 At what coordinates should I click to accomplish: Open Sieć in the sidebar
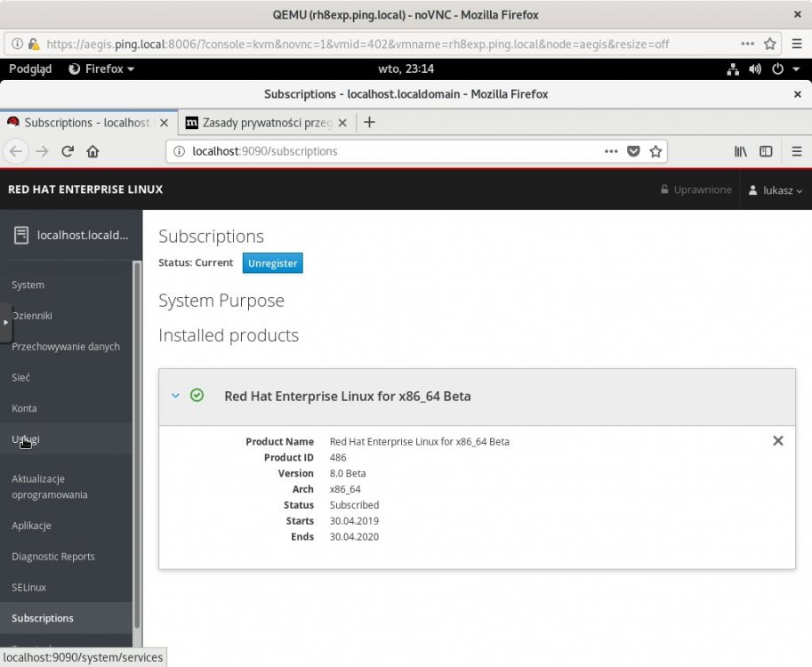tap(20, 377)
